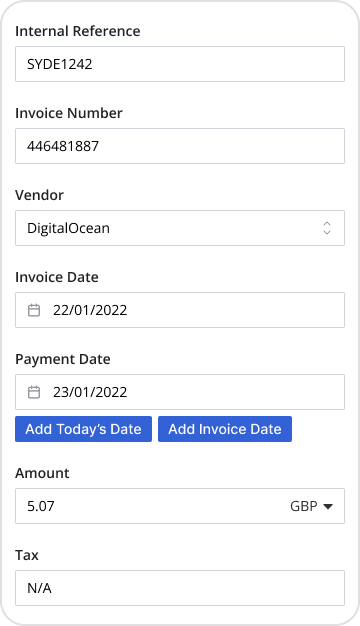Focus the Invoice Number field with 446481887
The width and height of the screenshot is (360, 626).
180,146
